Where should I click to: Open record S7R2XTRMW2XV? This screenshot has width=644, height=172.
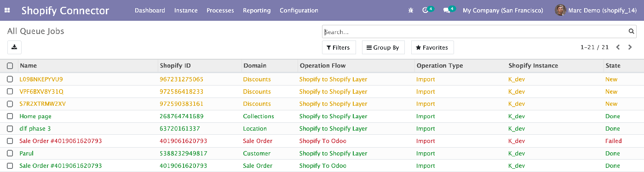tap(42, 104)
